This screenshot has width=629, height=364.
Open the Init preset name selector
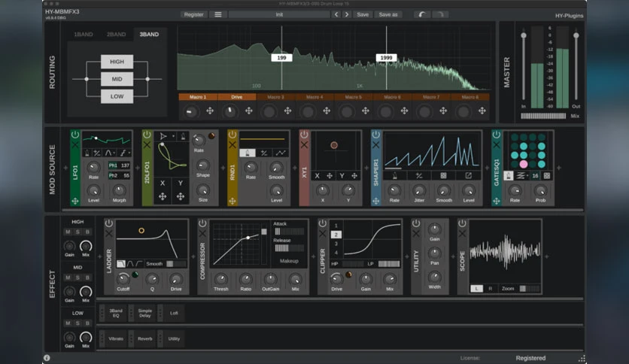click(x=279, y=14)
